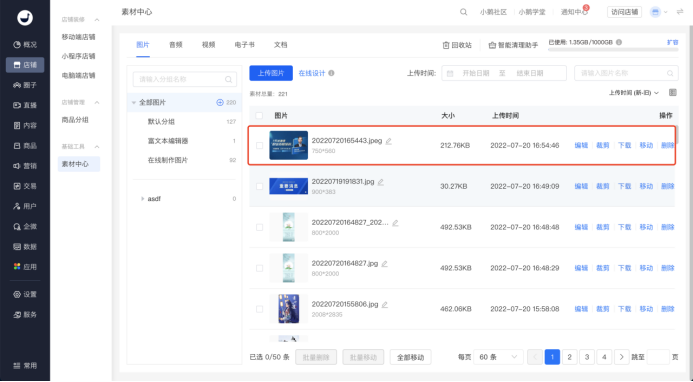
Task: Open 数据 in the left sidebar
Action: [x=25, y=247]
